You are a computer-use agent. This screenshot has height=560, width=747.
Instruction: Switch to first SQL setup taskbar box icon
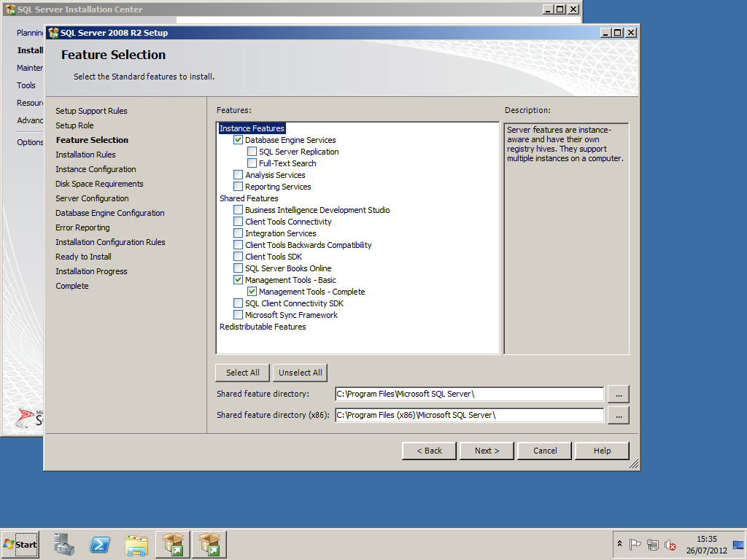pos(172,544)
